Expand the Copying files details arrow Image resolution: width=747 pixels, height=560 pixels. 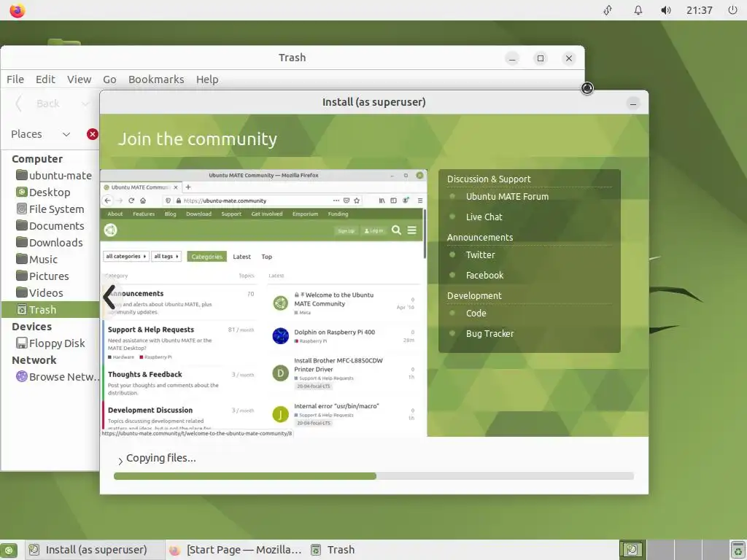(120, 461)
